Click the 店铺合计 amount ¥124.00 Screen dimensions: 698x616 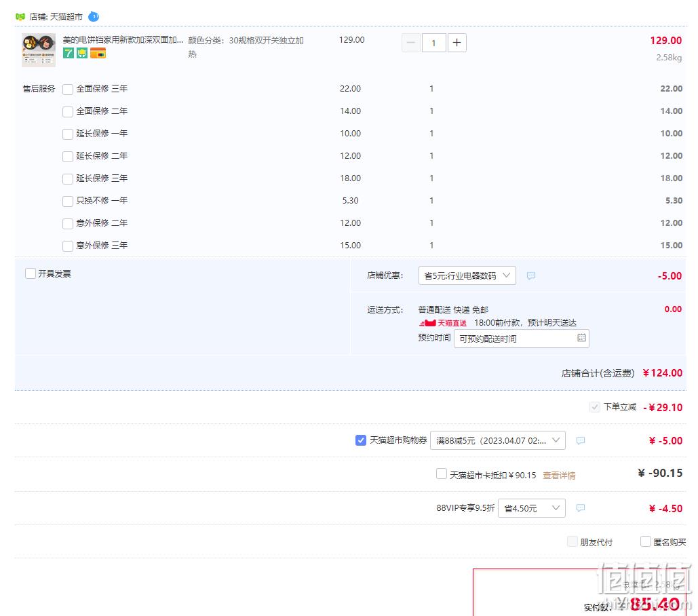point(662,373)
